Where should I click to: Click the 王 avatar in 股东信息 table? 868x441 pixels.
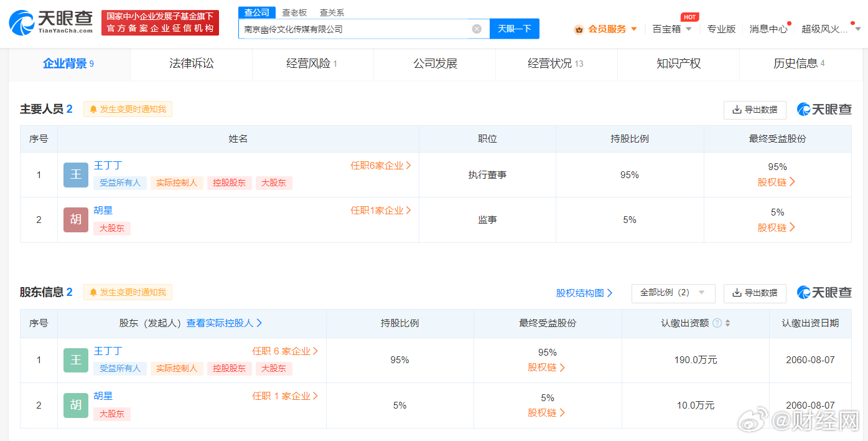[x=76, y=360]
